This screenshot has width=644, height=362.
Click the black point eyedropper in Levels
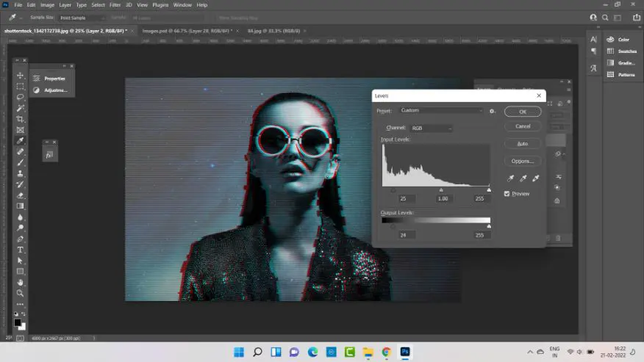click(512, 178)
